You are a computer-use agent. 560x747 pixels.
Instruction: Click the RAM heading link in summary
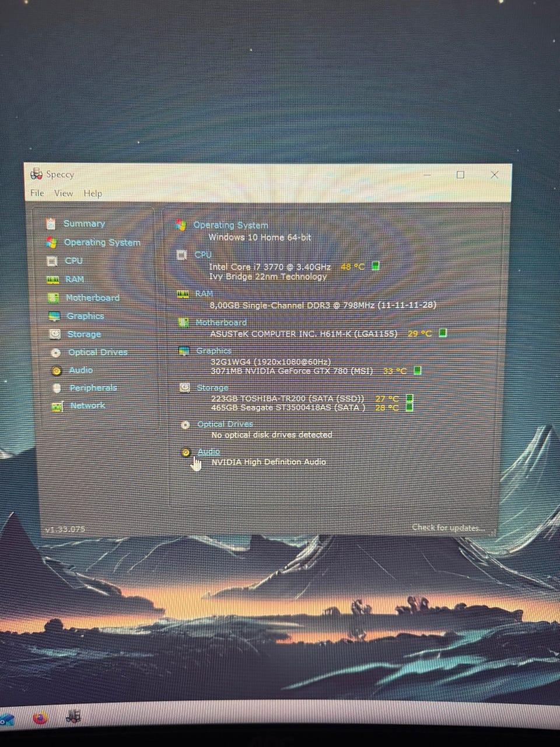coord(204,294)
